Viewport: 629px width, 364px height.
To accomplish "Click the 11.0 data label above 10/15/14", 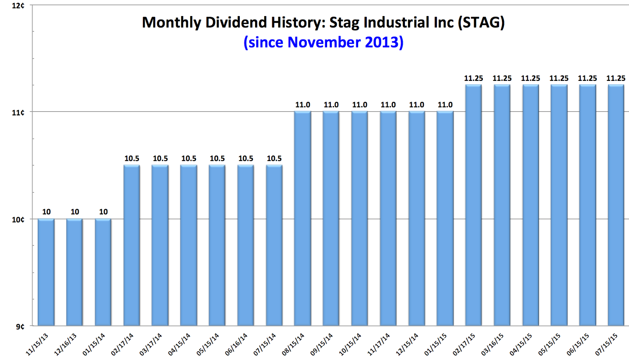I will click(x=360, y=105).
